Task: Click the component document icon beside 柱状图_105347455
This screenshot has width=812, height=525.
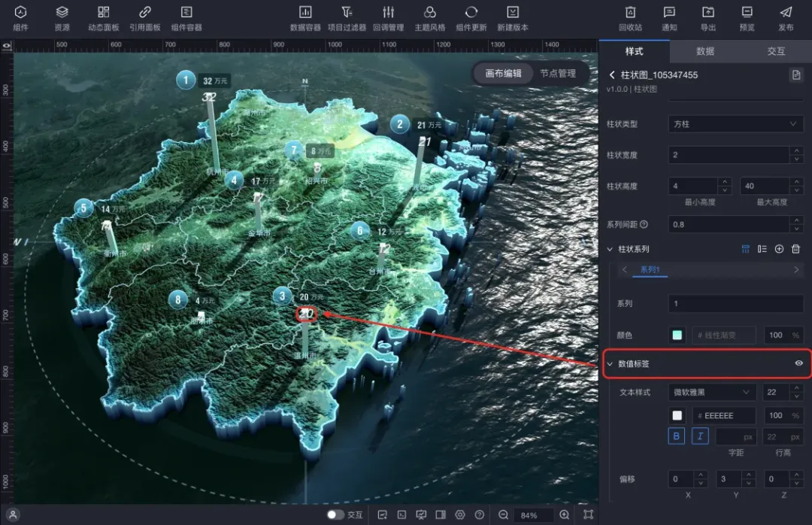Action: 796,75
